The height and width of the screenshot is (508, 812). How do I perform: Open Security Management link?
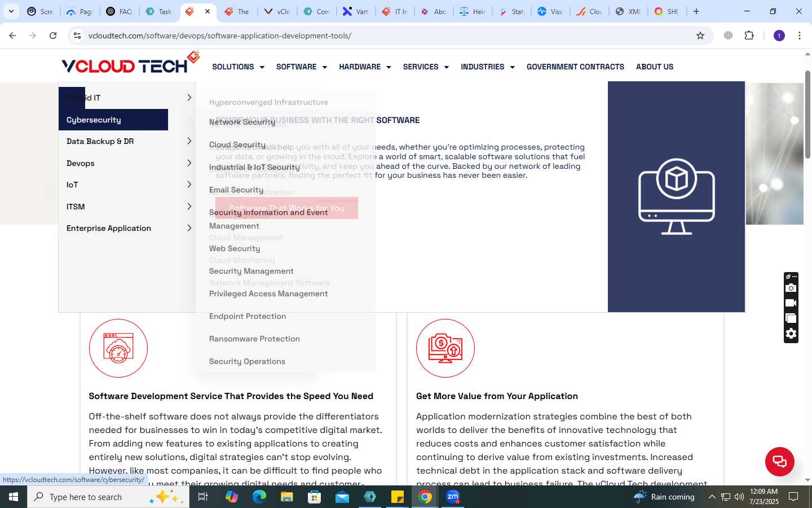[251, 271]
